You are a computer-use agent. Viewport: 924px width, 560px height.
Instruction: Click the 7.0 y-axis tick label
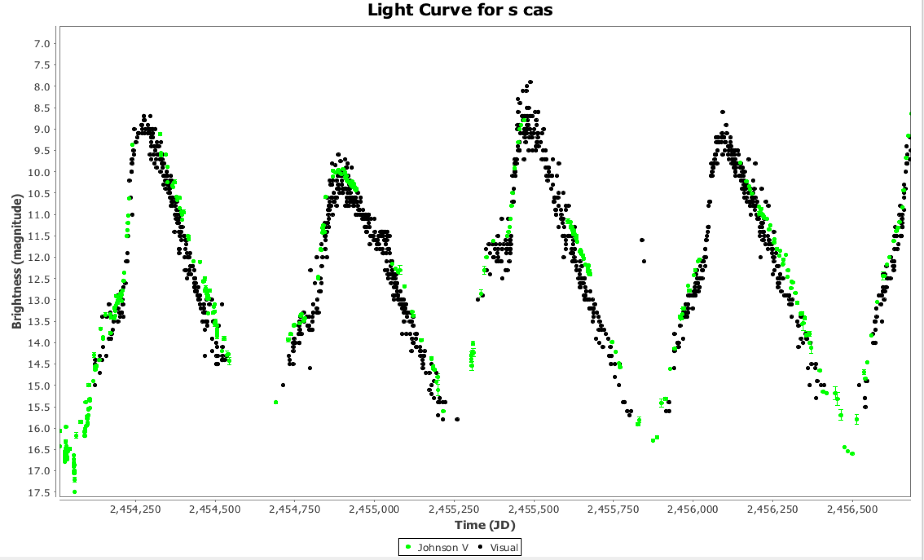coord(42,44)
